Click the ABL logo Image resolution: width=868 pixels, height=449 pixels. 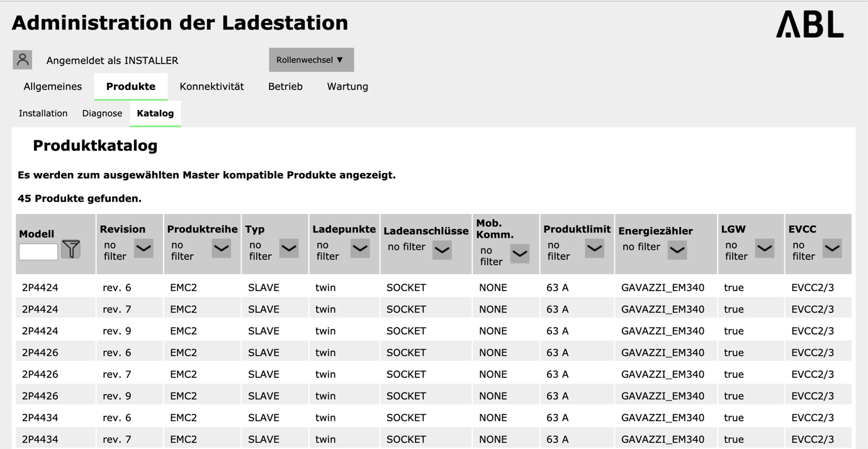[x=809, y=25]
